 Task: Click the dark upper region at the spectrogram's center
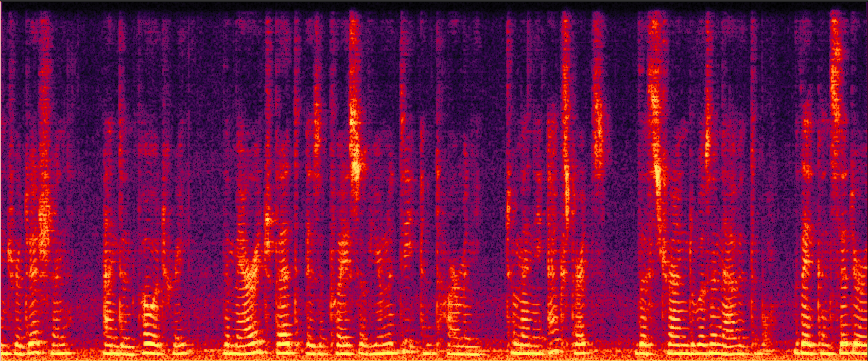click(453, 77)
